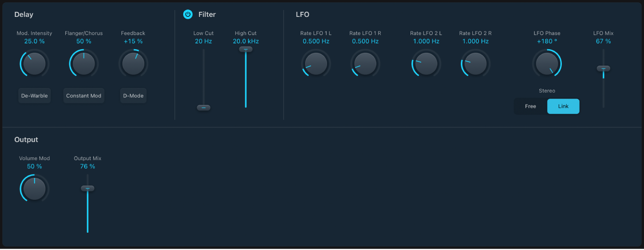
Task: Click the LFO Phase label
Action: coord(547,33)
